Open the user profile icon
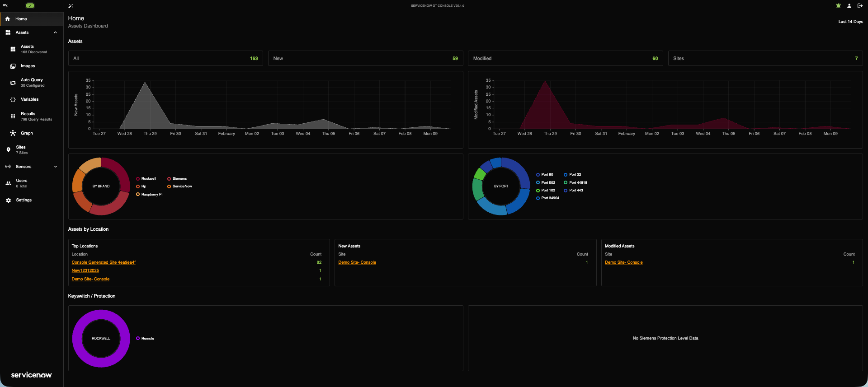This screenshot has width=868, height=387. point(849,6)
